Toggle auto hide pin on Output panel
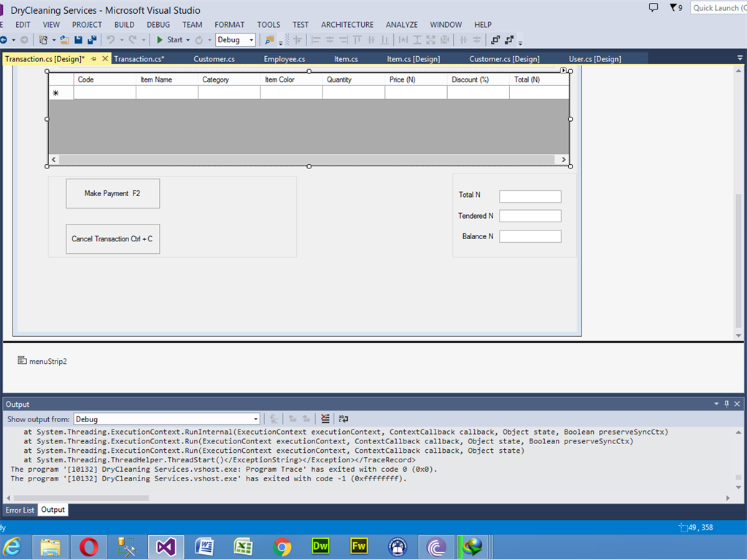 pos(727,404)
